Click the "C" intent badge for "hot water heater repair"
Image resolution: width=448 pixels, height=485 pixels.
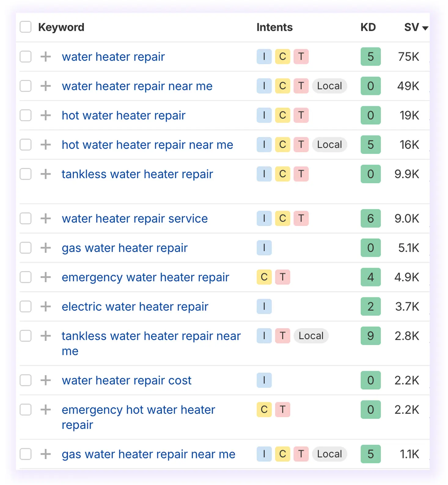coord(282,115)
